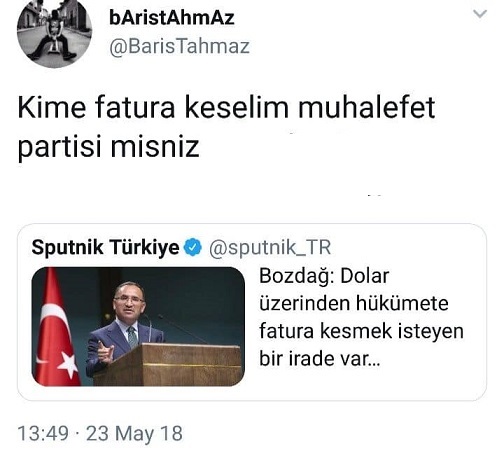Open bAristAhmAz profile picture
This screenshot has width=504, height=458.
click(x=54, y=32)
